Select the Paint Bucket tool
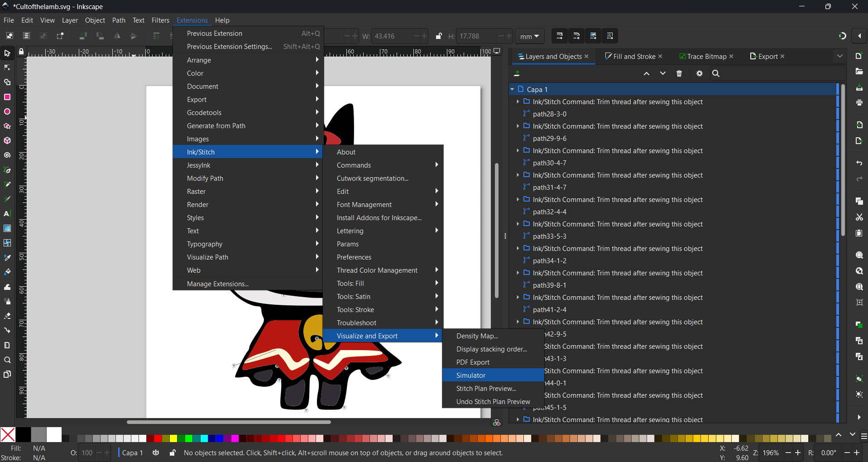Screen dimensions: 868x462 click(7, 272)
